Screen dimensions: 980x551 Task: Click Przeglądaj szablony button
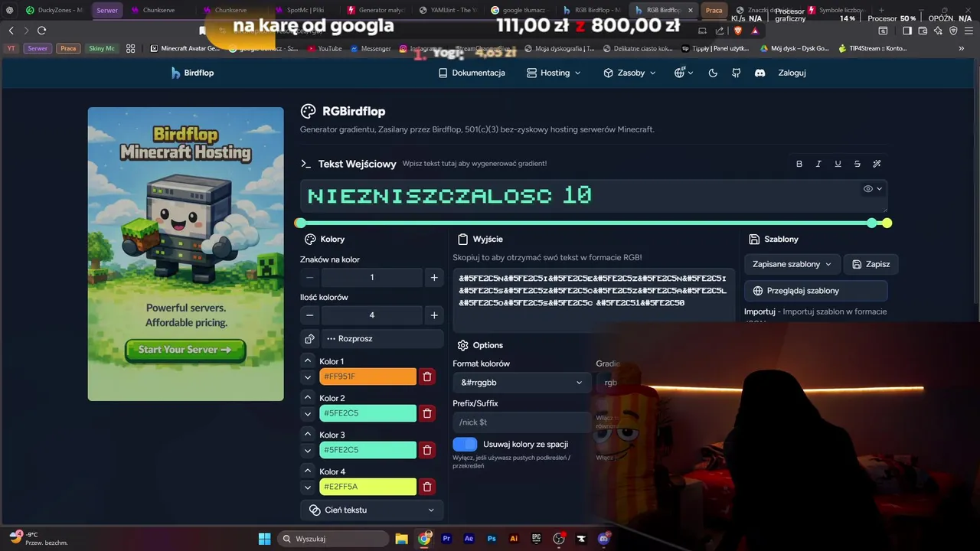click(x=816, y=291)
